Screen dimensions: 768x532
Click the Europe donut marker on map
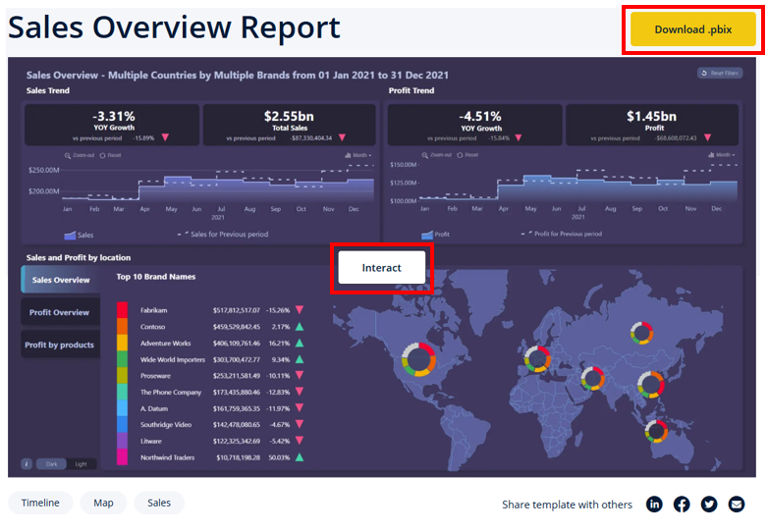tap(537, 359)
